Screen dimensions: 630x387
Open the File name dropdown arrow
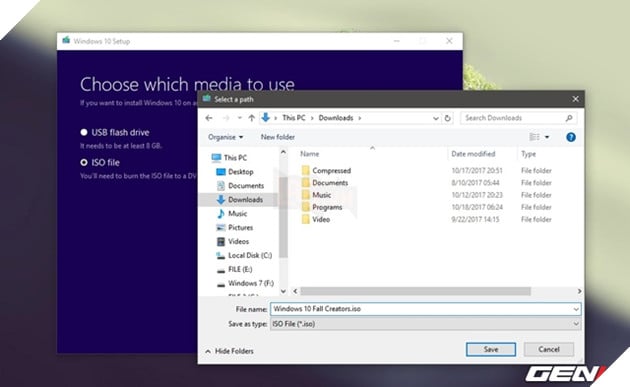[576, 309]
